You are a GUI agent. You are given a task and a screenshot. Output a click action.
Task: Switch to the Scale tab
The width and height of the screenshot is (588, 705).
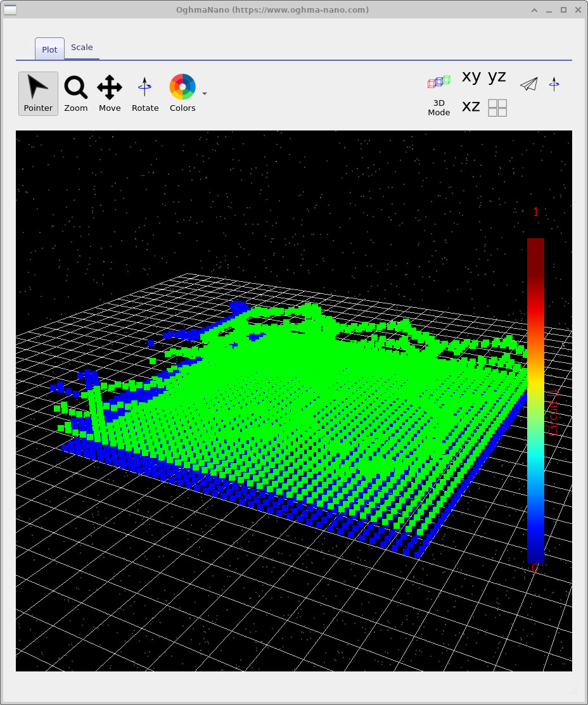pyautogui.click(x=82, y=47)
